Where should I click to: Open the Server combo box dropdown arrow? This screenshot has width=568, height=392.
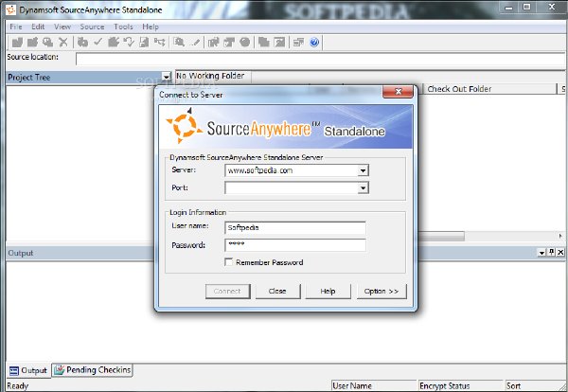point(363,170)
